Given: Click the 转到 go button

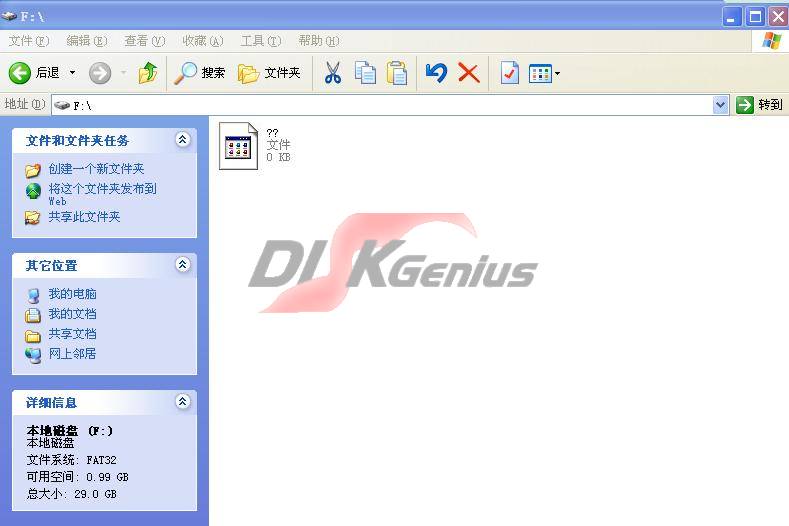Looking at the screenshot, I should (x=759, y=105).
